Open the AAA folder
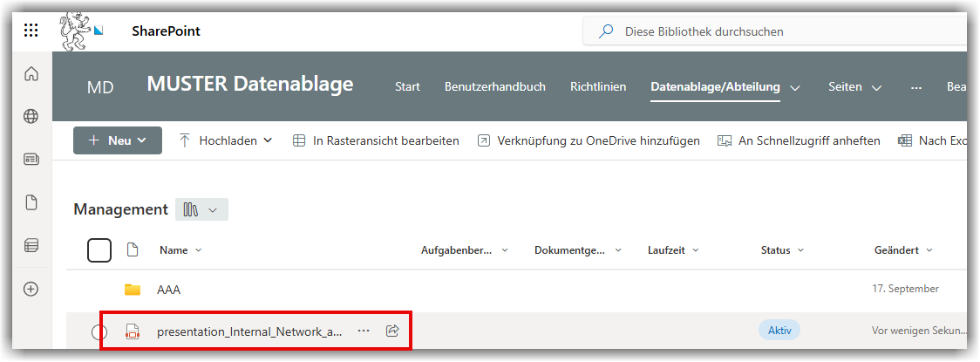Screen dimensions: 980x362 (169, 290)
